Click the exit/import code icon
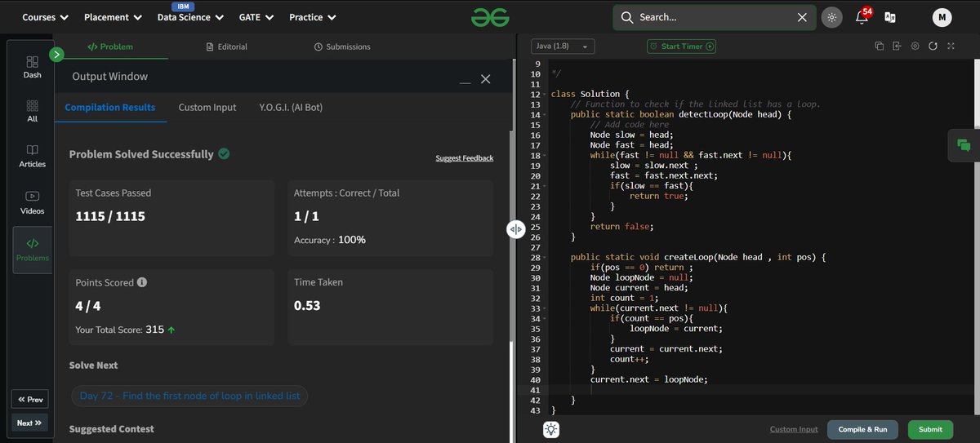The image size is (980, 443). click(x=897, y=47)
